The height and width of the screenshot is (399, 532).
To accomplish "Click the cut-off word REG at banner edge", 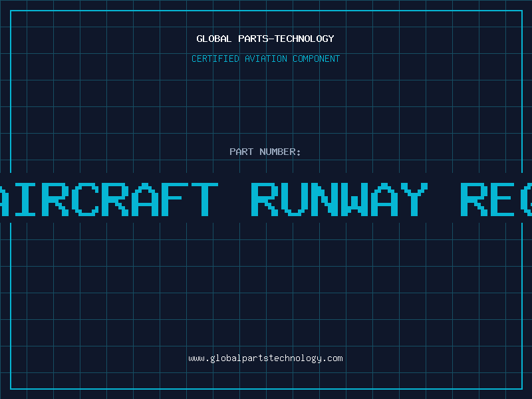I will (495, 199).
